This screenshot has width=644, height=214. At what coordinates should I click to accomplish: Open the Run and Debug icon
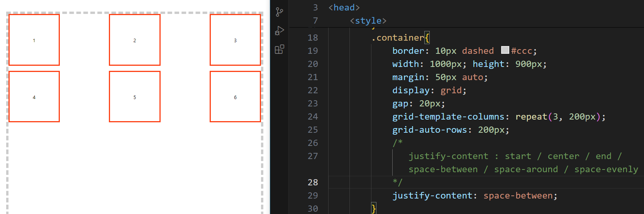point(280,31)
